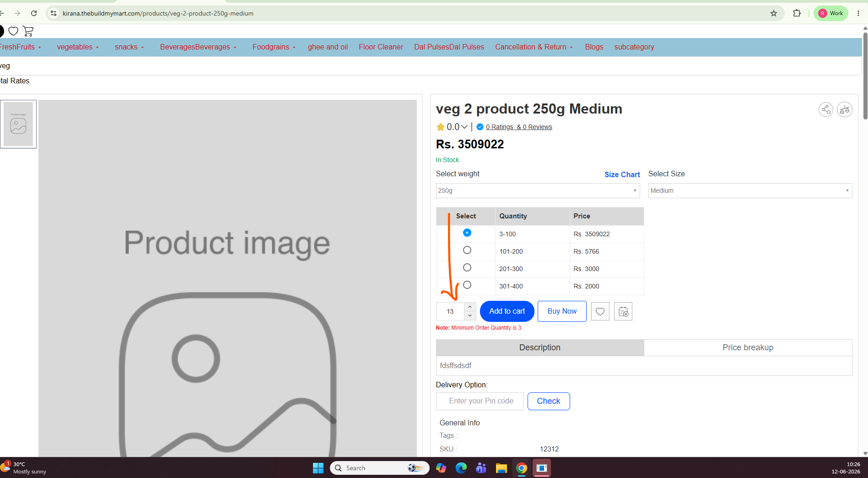Open Microsoft Teams from taskbar
The image size is (868, 478).
tap(481, 468)
